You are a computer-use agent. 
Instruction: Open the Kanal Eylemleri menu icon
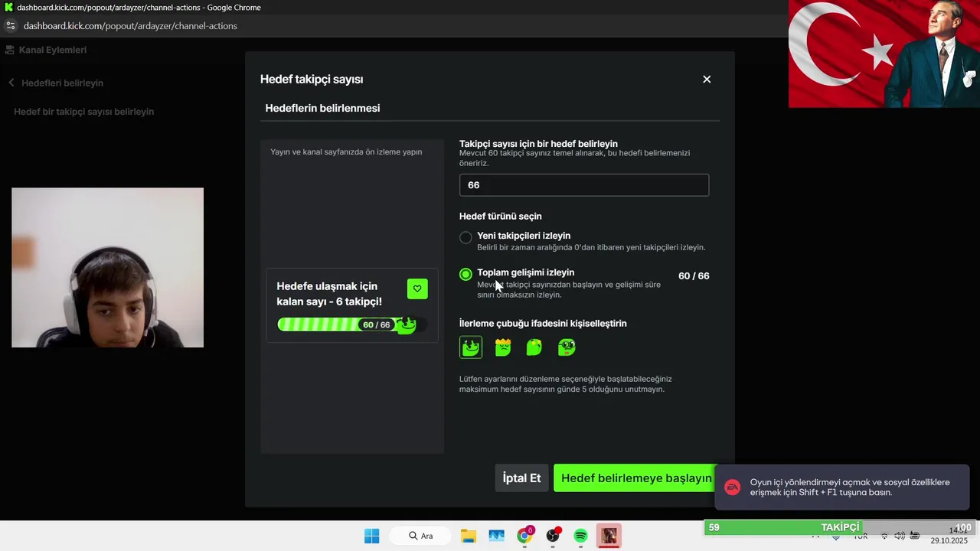tap(10, 50)
